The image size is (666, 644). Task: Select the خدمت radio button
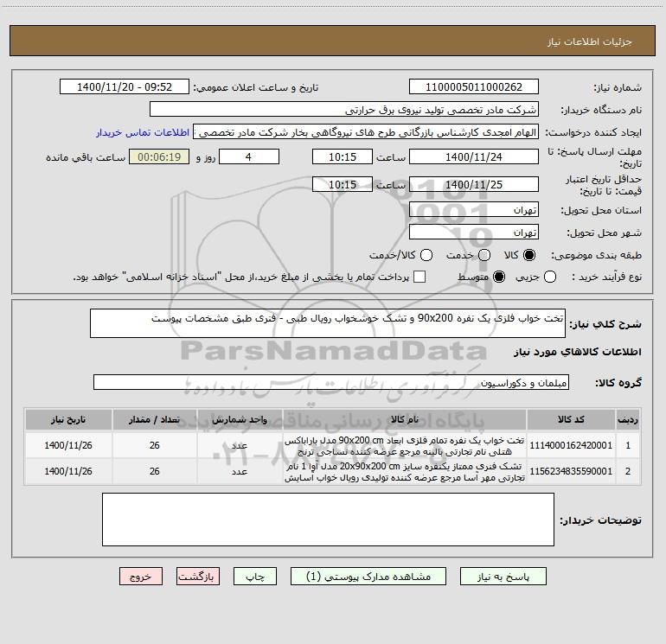coord(484,255)
